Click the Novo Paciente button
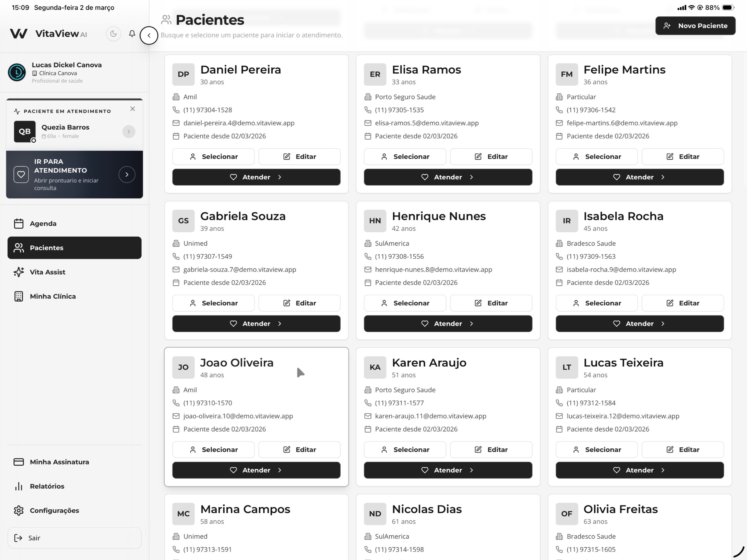The image size is (747, 560). tap(695, 26)
